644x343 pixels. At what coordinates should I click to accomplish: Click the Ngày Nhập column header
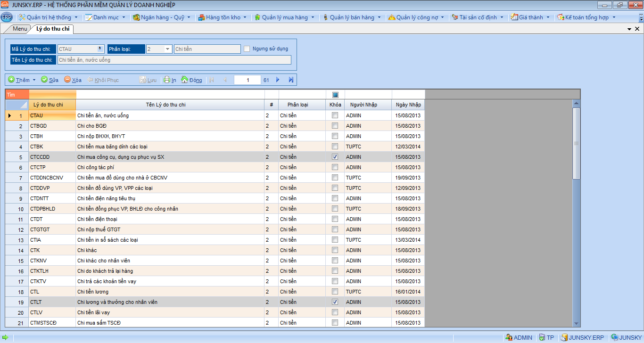(408, 105)
